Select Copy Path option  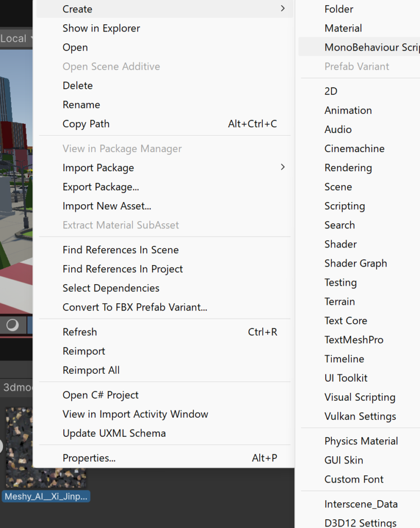click(86, 124)
